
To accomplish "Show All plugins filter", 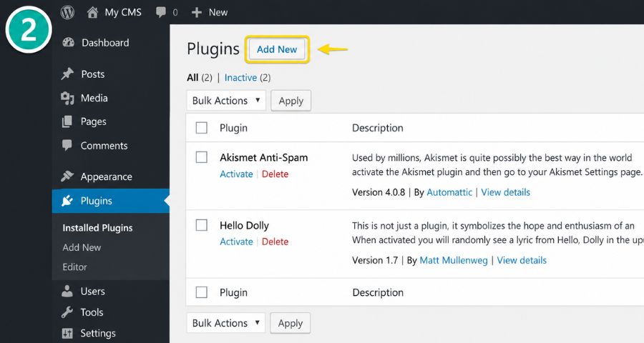I will pos(192,78).
